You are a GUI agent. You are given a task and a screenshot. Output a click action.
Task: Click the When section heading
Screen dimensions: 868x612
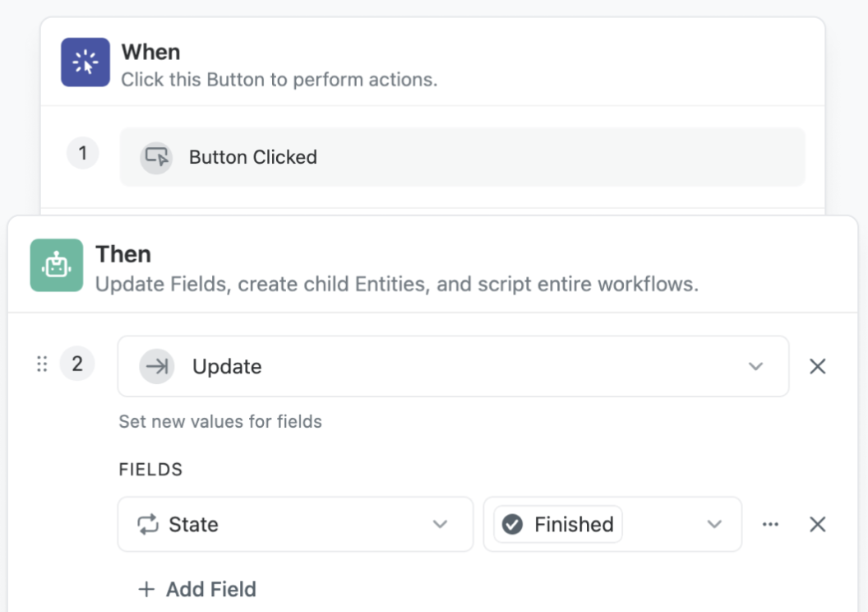tap(150, 52)
